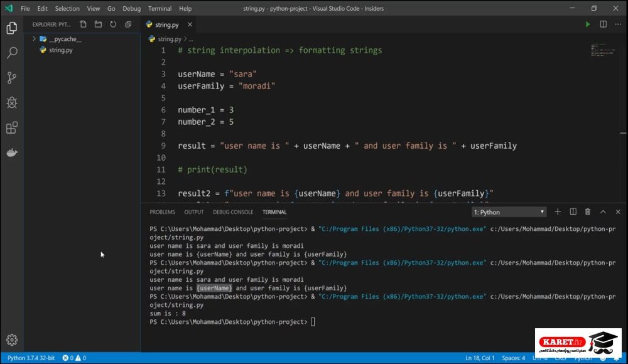
Task: Refresh the Explorer file list
Action: pyautogui.click(x=113, y=24)
